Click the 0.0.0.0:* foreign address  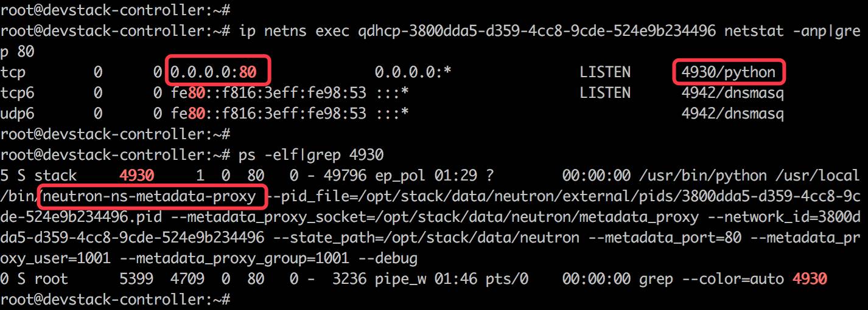tap(413, 72)
